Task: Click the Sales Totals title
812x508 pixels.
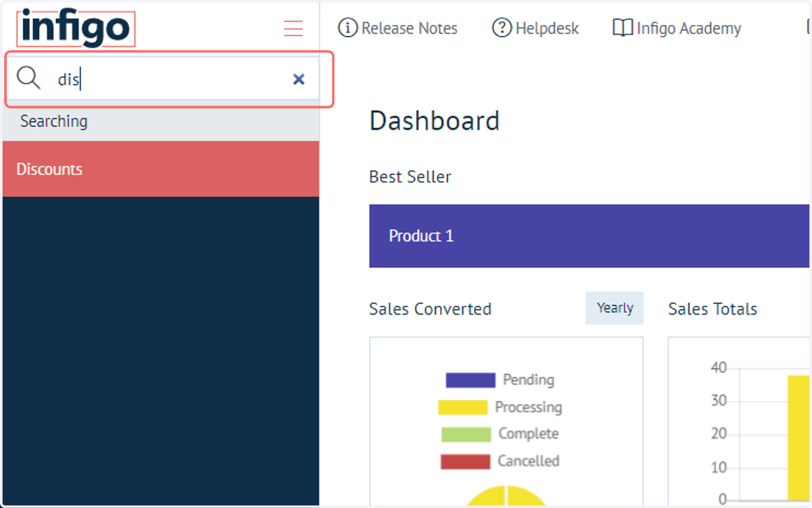Action: tap(713, 309)
